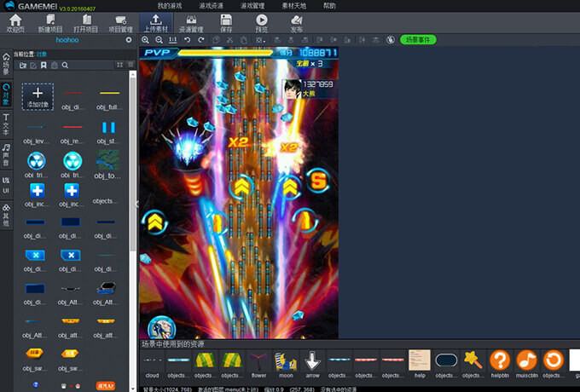Open 项目管理 project management
580x392 pixels.
point(120,23)
